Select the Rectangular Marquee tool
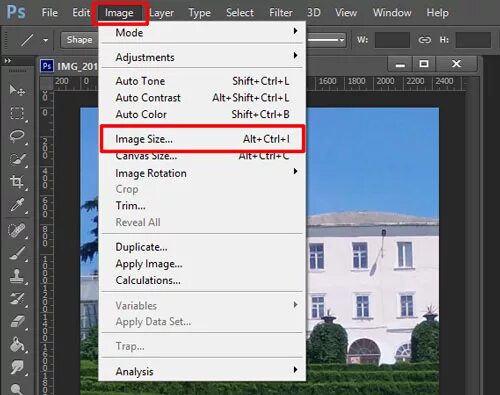Screen dimensions: 500x395 tap(17, 113)
